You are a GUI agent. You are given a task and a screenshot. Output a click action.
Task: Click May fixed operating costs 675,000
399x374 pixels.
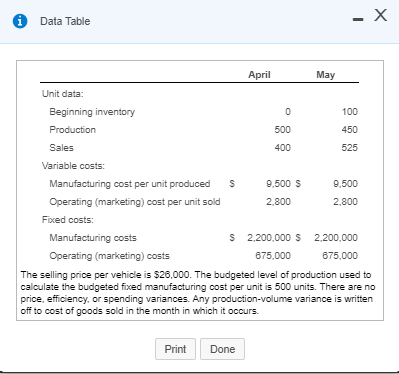click(340, 256)
